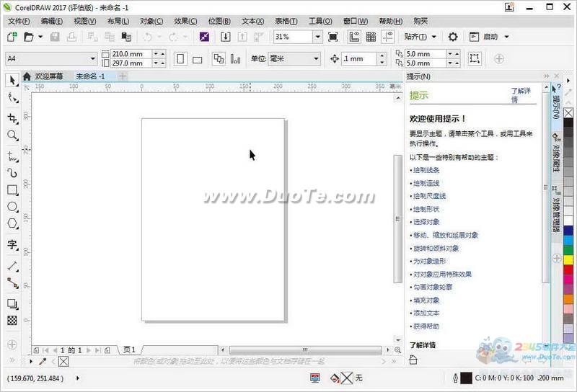This screenshot has height=392, width=577.
Task: Open the 对象(C) menu
Action: coord(151,22)
